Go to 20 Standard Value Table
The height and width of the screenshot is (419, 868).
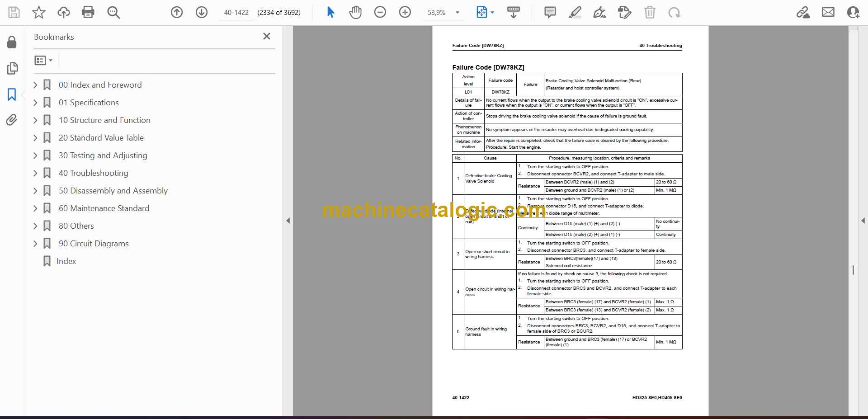[x=101, y=138]
